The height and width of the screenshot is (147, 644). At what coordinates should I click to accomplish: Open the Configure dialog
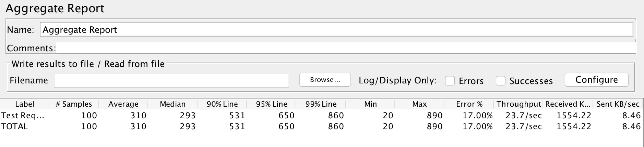click(596, 80)
